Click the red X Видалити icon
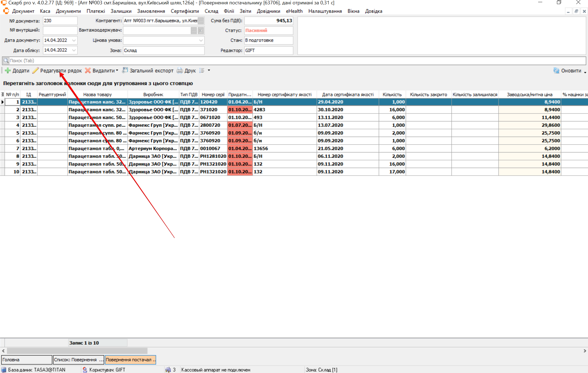 coord(88,71)
